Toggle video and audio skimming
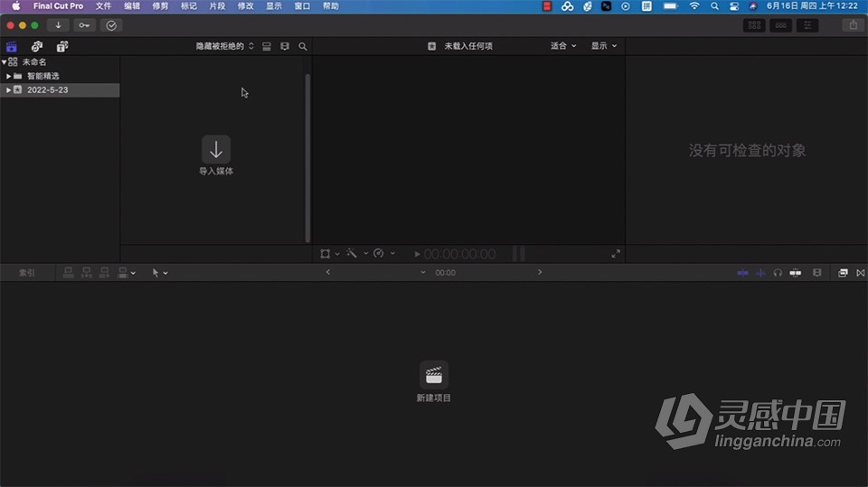 pyautogui.click(x=742, y=273)
